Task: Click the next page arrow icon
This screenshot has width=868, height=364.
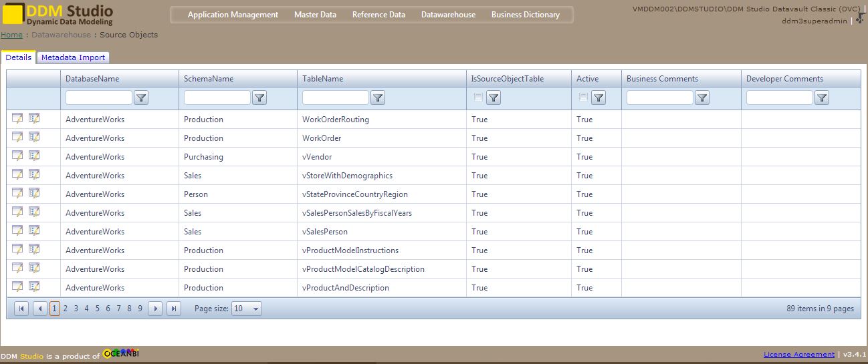Action: click(155, 309)
